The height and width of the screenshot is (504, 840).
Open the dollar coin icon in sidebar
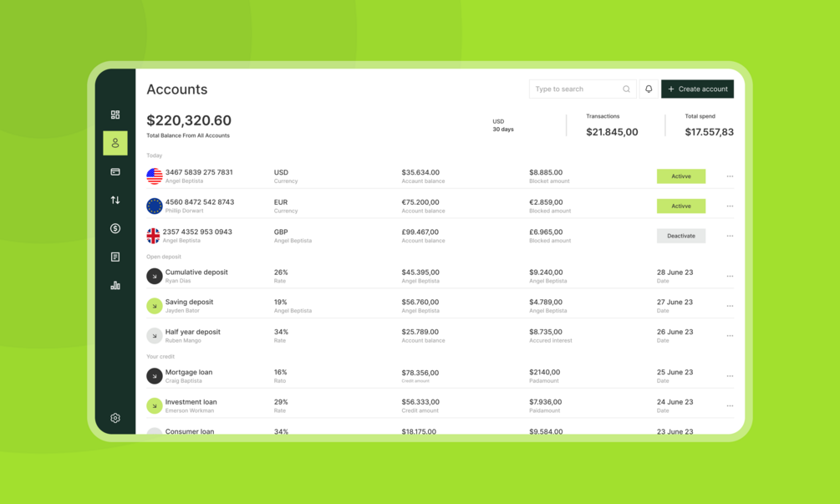click(115, 229)
